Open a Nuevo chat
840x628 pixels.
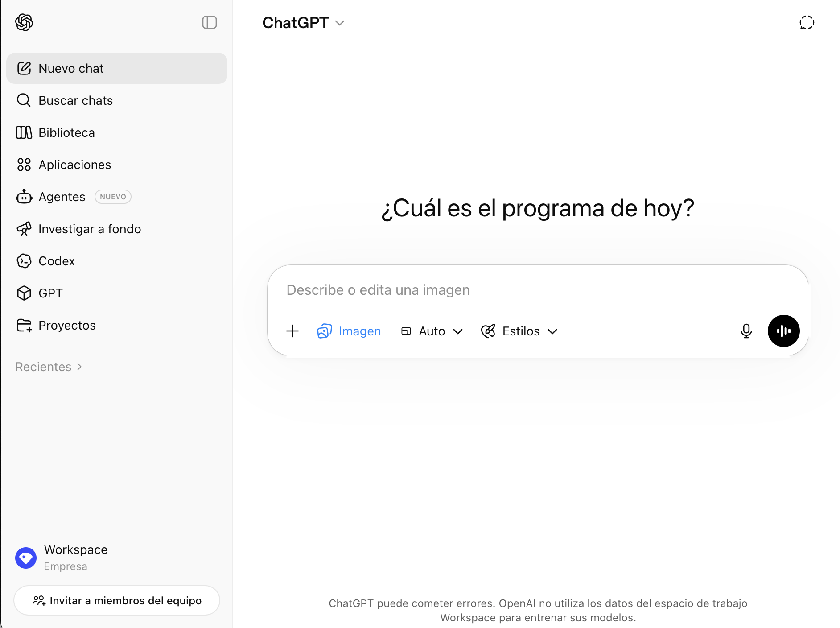[70, 68]
